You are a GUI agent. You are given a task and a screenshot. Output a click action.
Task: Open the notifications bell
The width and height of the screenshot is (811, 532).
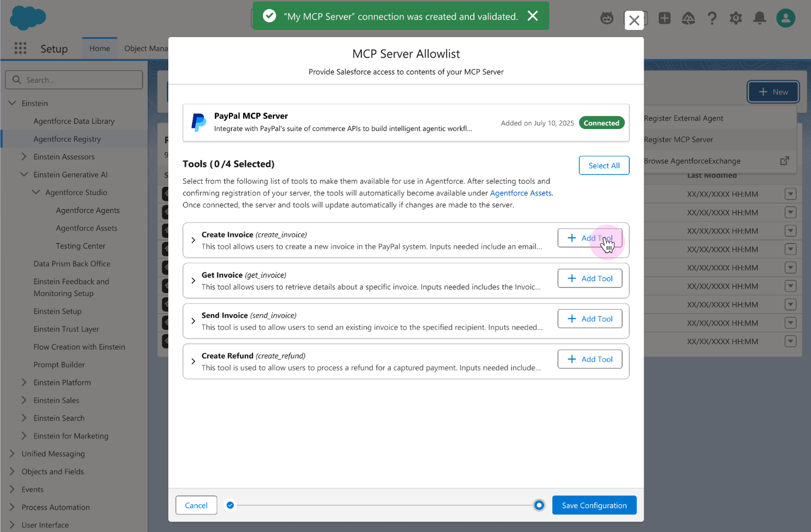click(759, 19)
